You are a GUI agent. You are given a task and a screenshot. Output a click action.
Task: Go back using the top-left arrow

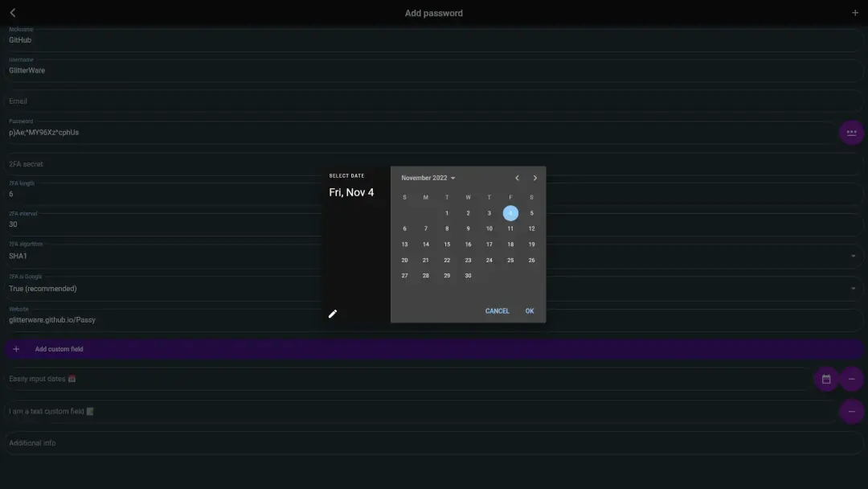(x=13, y=13)
